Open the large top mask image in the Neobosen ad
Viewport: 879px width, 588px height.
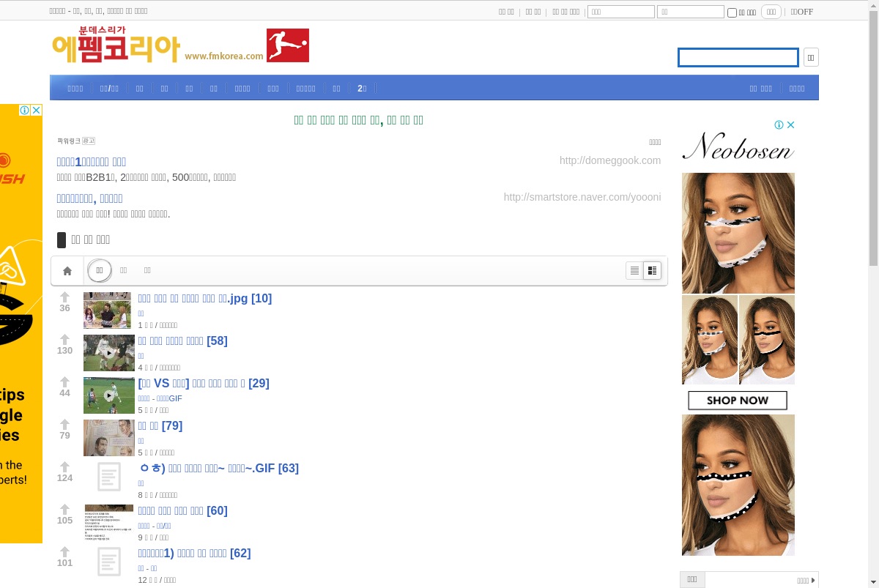tap(738, 233)
